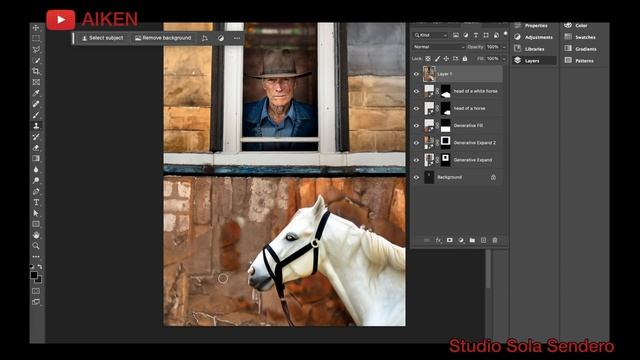Add a layer mask
Screen dimensions: 640x360
(x=449, y=240)
